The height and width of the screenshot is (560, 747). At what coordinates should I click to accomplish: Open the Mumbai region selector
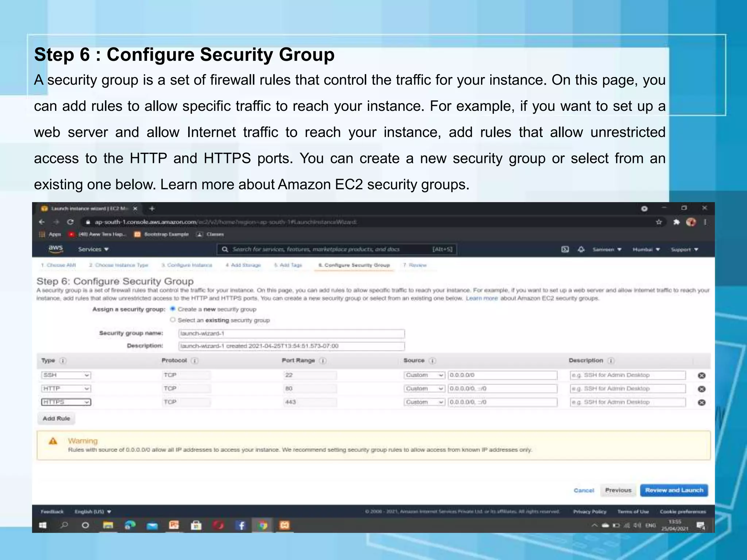[x=646, y=249]
